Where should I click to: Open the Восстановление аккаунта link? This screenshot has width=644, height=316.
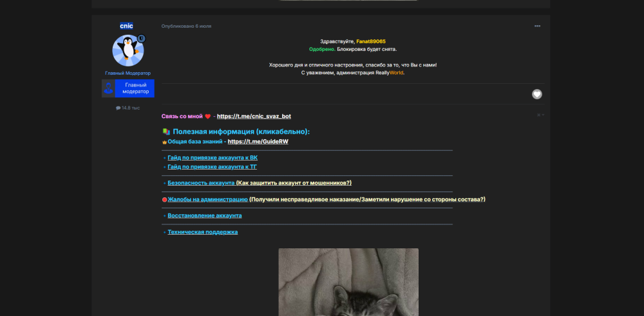[205, 215]
